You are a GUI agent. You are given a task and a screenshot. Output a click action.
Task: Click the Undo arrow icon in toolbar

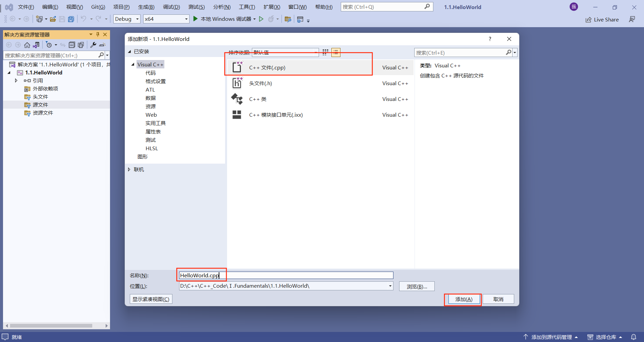(84, 19)
